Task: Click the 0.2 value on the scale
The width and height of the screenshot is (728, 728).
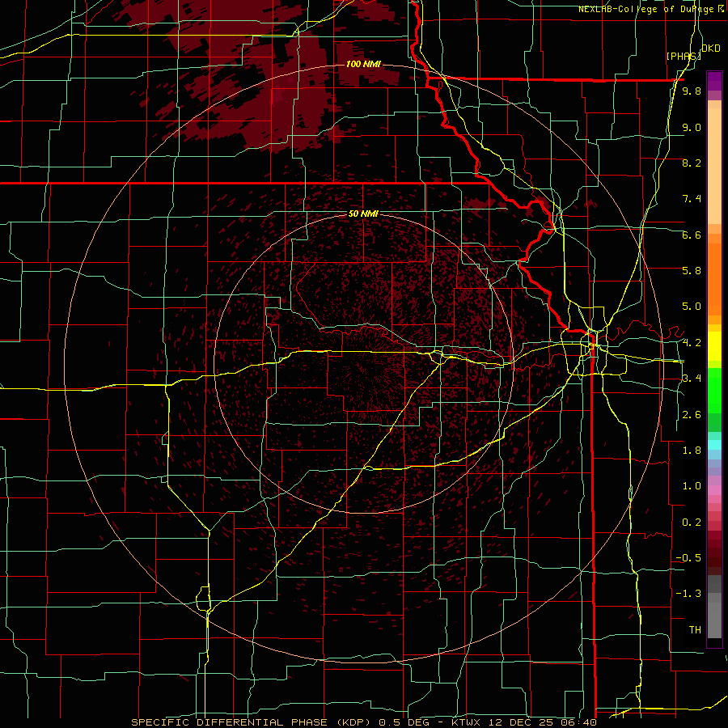Action: click(x=692, y=523)
